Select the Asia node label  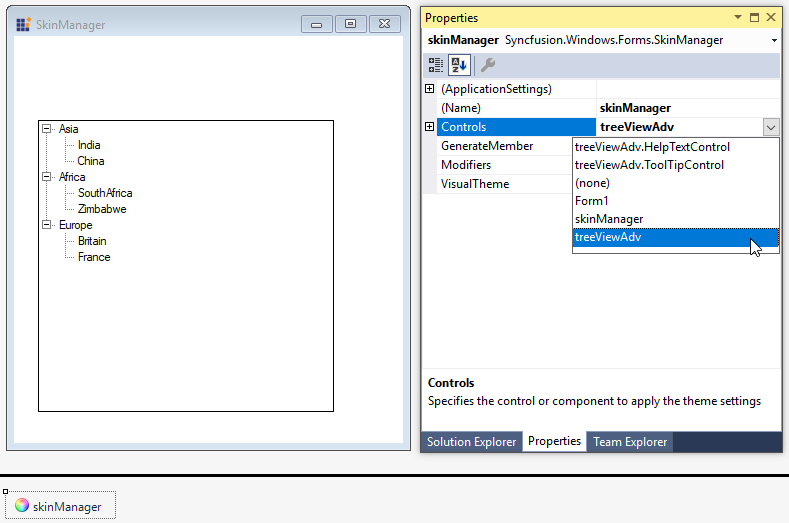[68, 129]
